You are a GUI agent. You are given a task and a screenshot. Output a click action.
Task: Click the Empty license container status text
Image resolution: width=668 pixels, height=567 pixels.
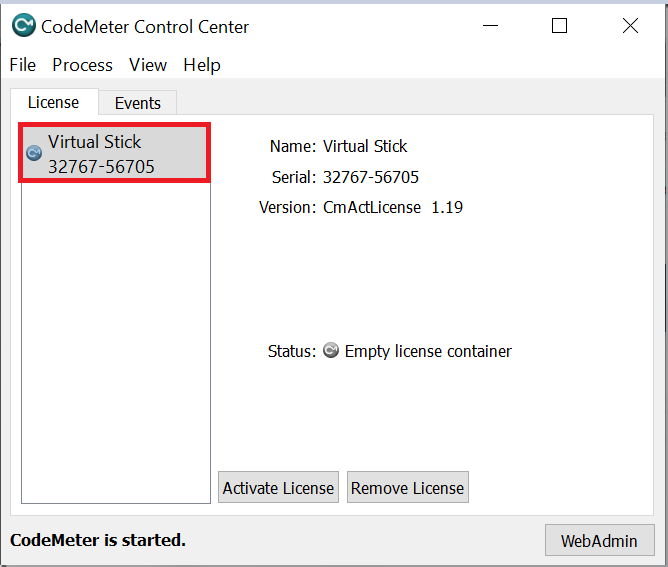[x=428, y=351]
